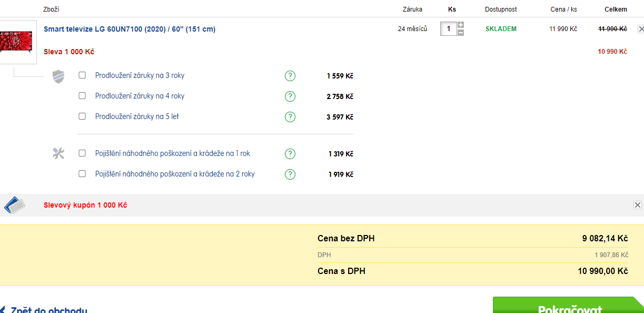
Task: Click the 1 559 Kč price
Action: (x=340, y=76)
